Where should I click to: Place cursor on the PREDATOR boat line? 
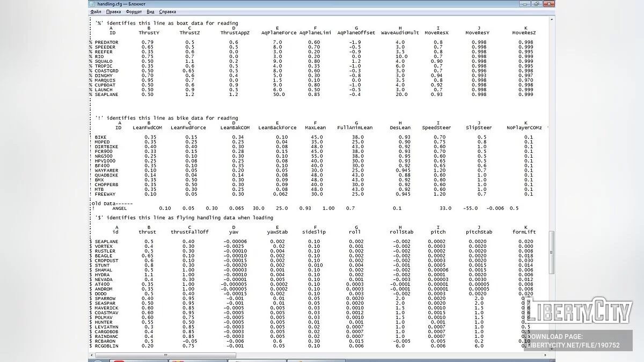click(106, 42)
